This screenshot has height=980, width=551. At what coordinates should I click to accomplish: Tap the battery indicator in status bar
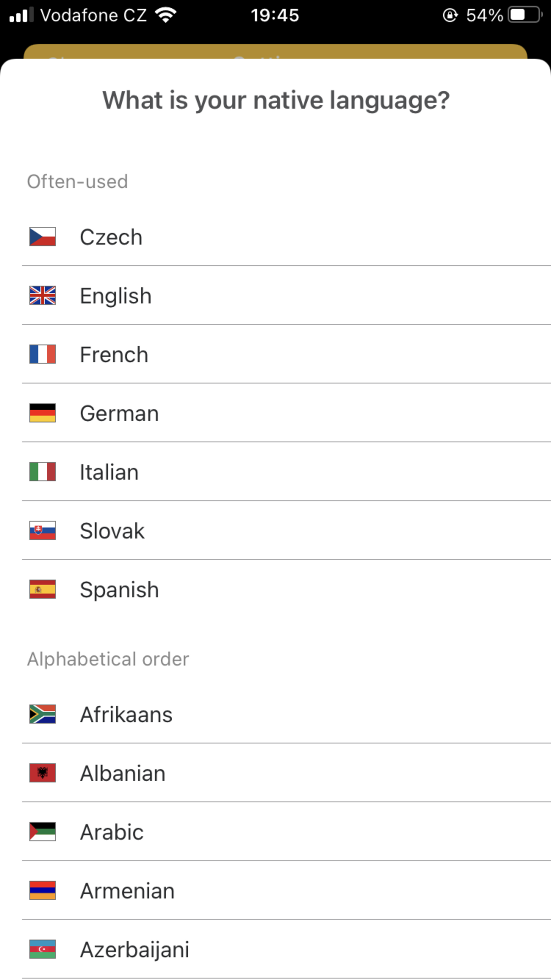coord(525,15)
